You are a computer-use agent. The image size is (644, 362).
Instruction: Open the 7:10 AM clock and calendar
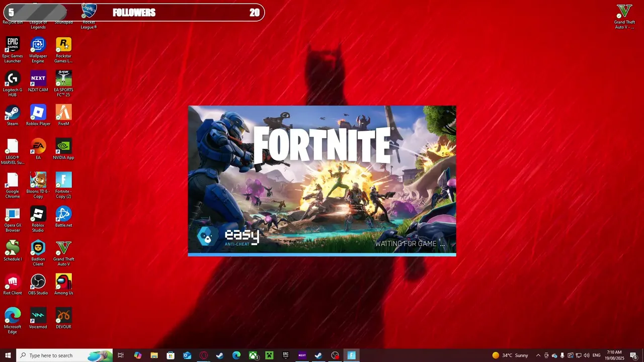[x=614, y=355]
